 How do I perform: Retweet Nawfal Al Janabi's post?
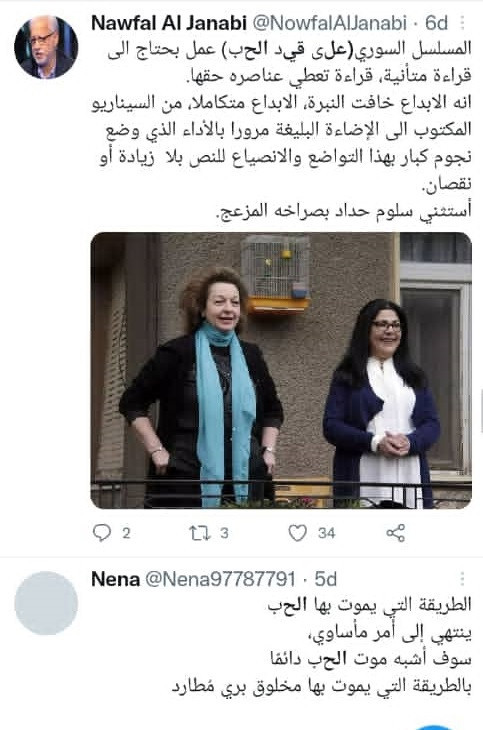[200, 533]
